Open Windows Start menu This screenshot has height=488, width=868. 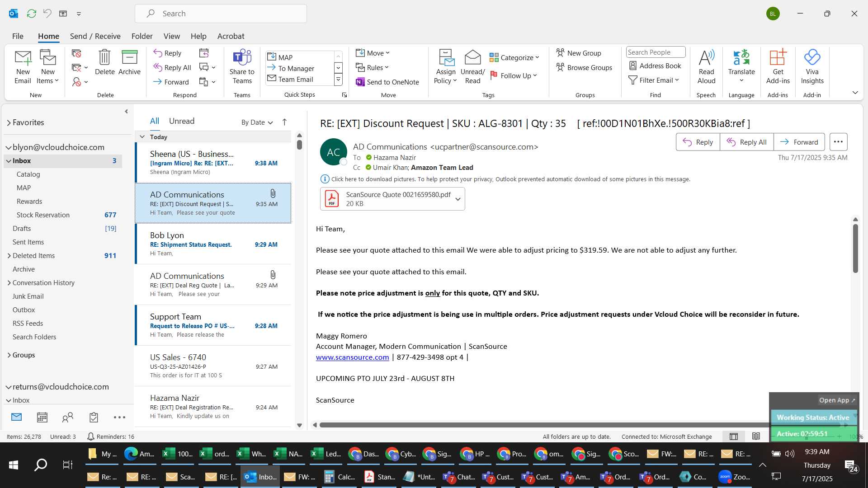point(14,465)
